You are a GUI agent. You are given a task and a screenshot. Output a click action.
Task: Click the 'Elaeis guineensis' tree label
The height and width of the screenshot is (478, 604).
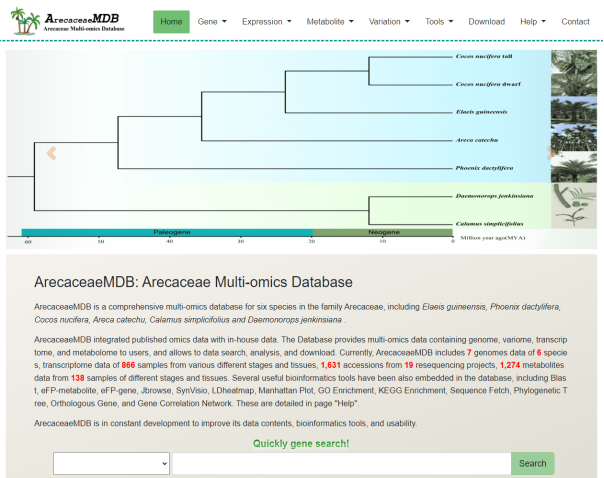coord(482,112)
